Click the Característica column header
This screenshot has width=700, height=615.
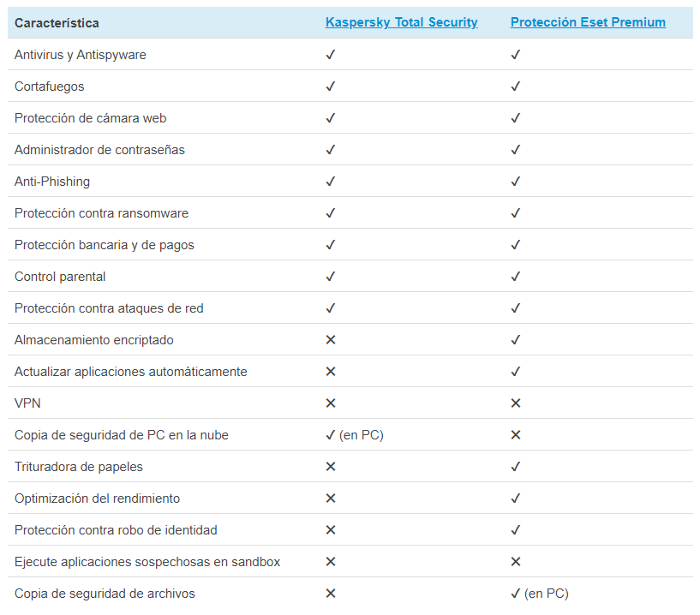[57, 23]
